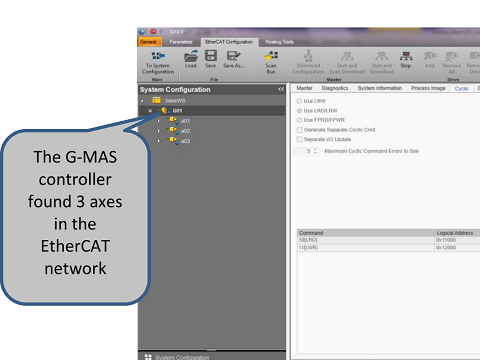Click the Save As icon

tap(233, 56)
